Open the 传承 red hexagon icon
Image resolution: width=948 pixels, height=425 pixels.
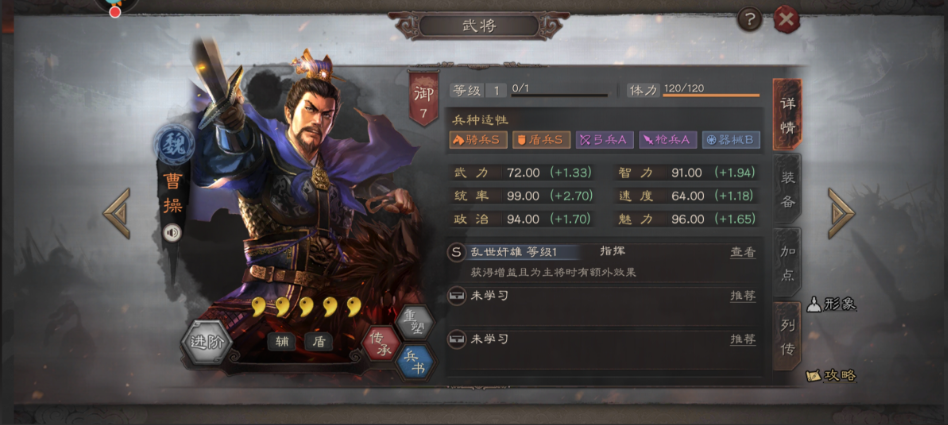click(x=381, y=343)
